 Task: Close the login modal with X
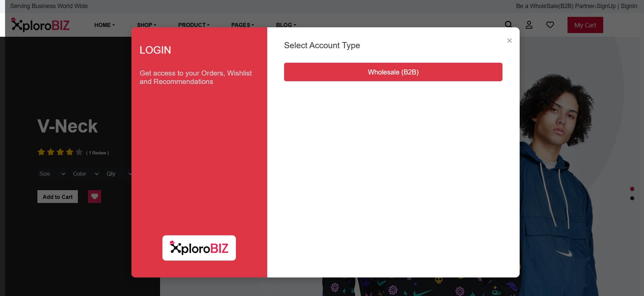tap(509, 40)
